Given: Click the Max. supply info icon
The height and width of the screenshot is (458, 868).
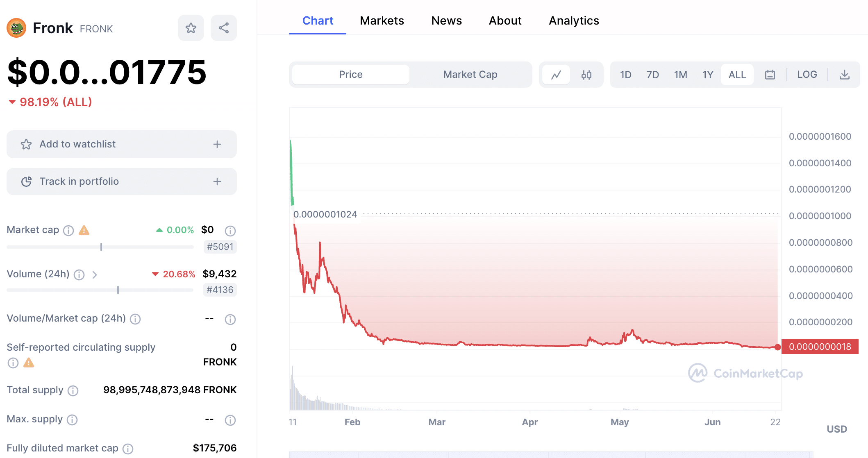Looking at the screenshot, I should (x=72, y=419).
